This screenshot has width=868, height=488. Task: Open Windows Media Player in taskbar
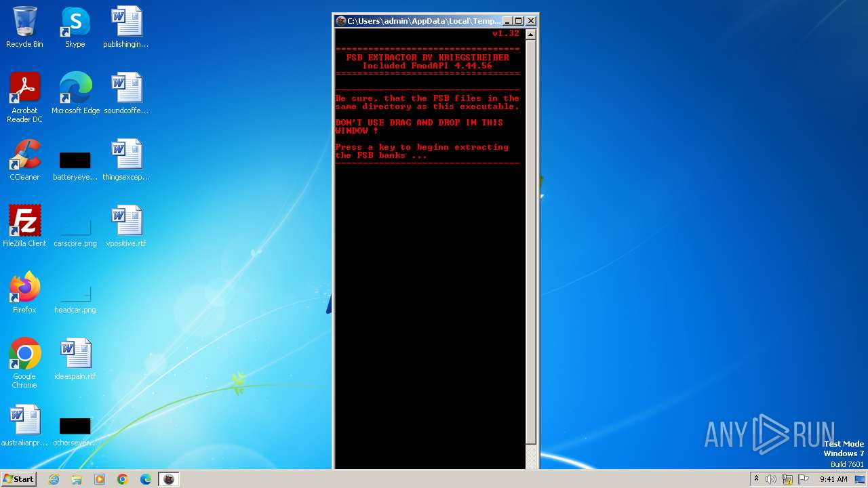[x=100, y=479]
